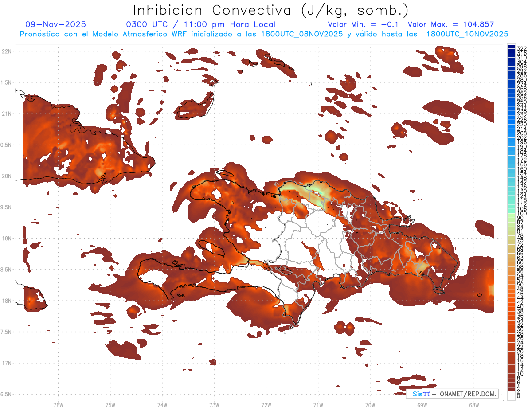The image size is (532, 411).
Task: Click the '72W' longitude label
Action: (x=266, y=405)
